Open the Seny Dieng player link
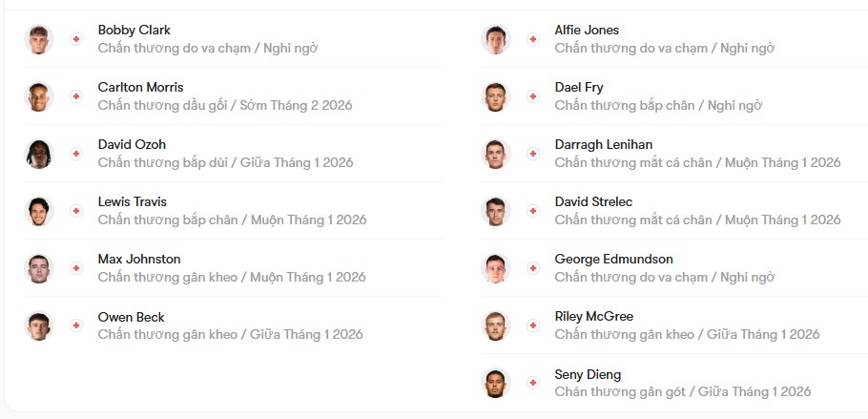 coord(588,374)
